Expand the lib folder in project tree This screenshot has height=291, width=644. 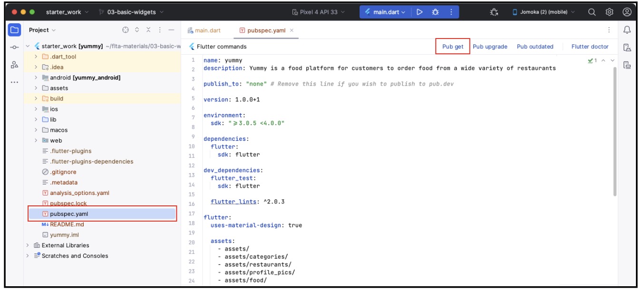[36, 120]
